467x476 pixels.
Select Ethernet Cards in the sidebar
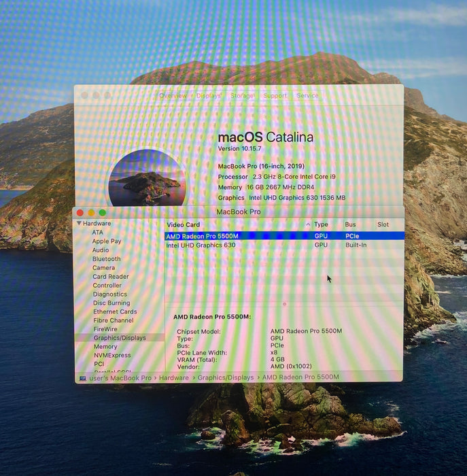(115, 311)
